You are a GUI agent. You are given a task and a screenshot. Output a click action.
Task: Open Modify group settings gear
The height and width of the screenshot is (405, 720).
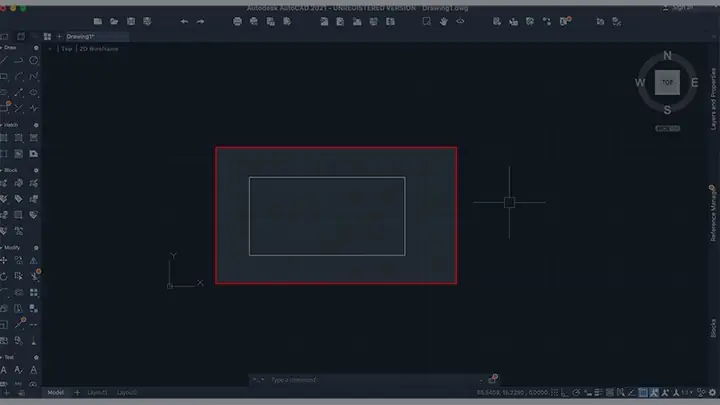pos(36,248)
